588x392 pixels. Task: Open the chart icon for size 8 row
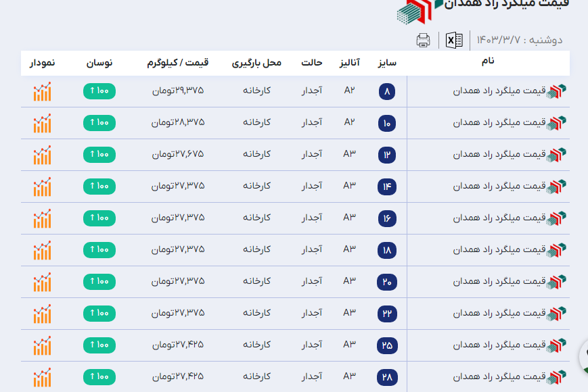pyautogui.click(x=42, y=91)
